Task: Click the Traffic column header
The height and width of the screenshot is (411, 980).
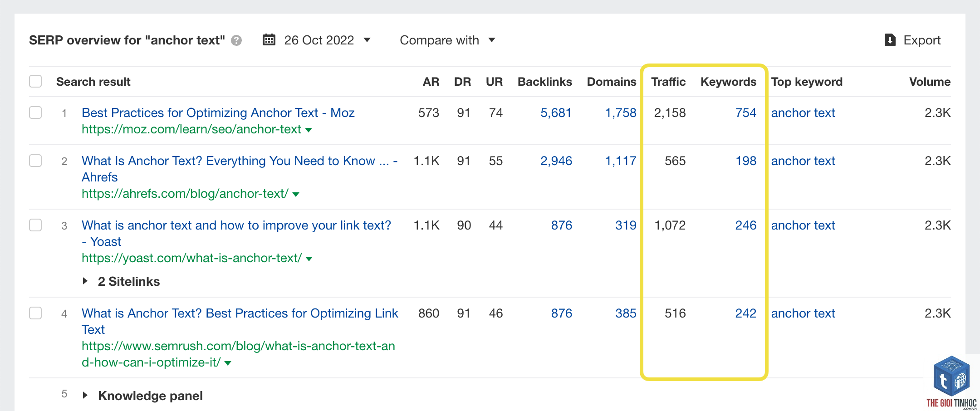Action: [x=668, y=82]
